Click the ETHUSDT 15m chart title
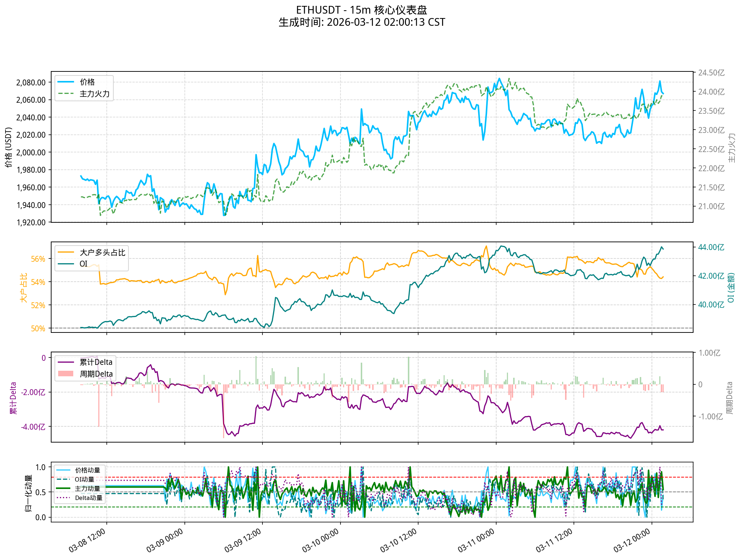Screen dimensions: 741x560 point(361,10)
